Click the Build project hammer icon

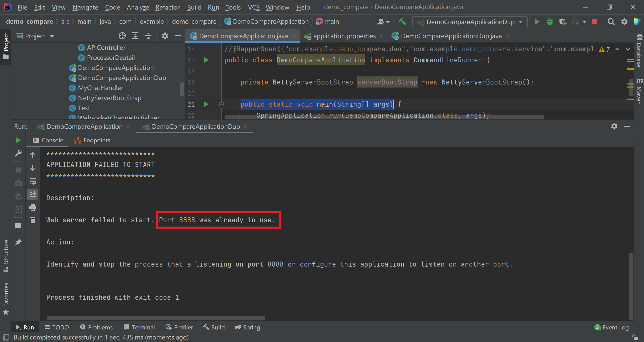coord(402,22)
